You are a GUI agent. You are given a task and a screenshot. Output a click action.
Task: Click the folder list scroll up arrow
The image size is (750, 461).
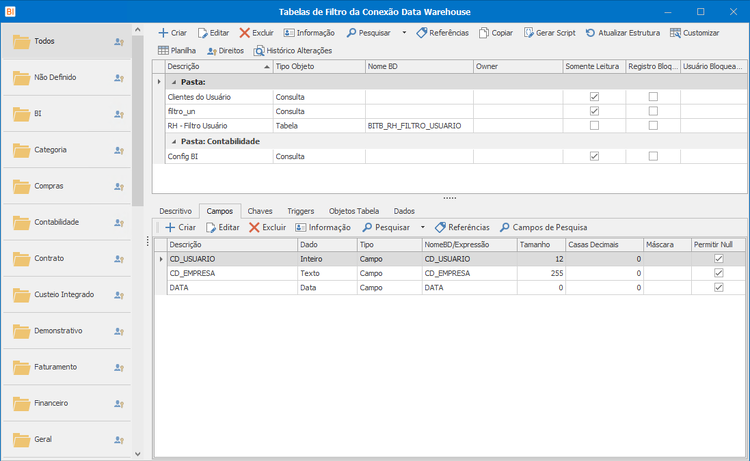pos(138,30)
